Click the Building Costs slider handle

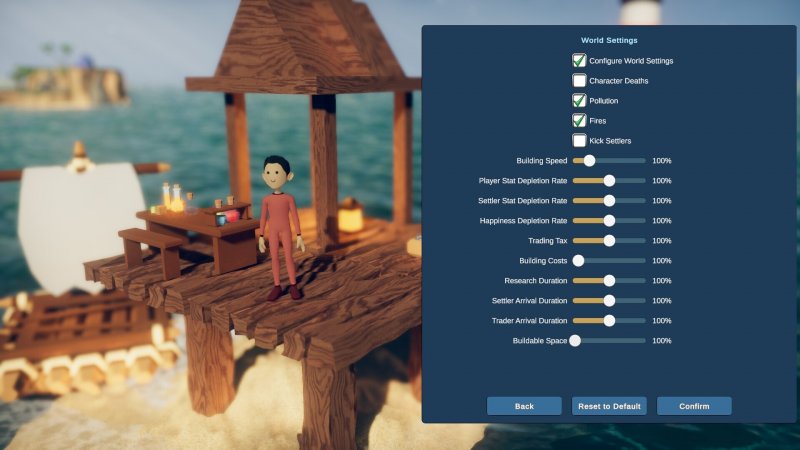tap(578, 261)
